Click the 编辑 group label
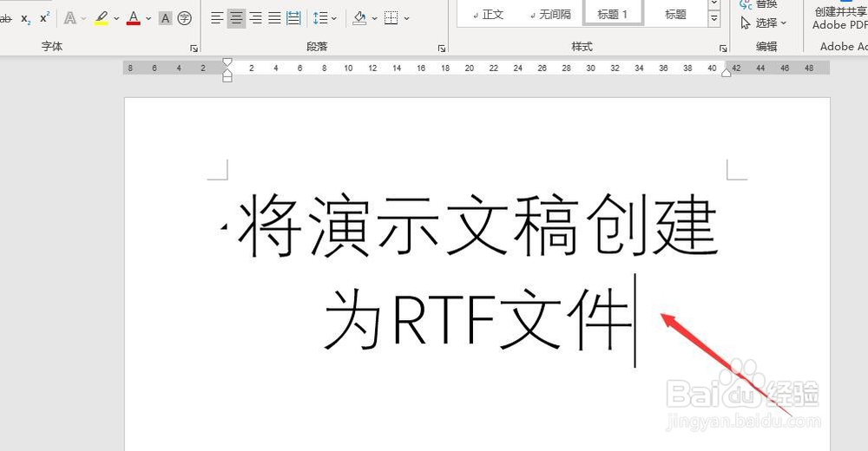The height and width of the screenshot is (451, 868). point(766,47)
